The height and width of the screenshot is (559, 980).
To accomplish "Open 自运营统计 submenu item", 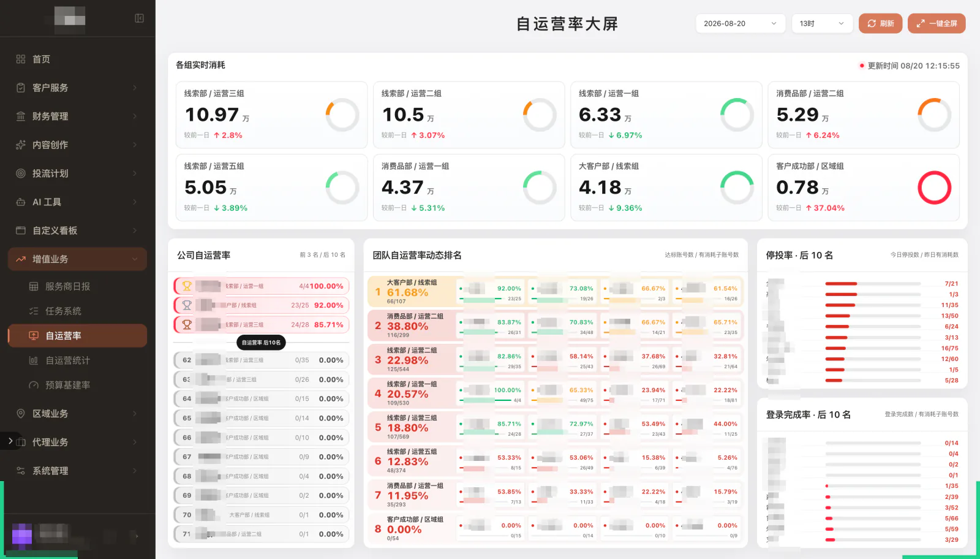I will [77, 360].
